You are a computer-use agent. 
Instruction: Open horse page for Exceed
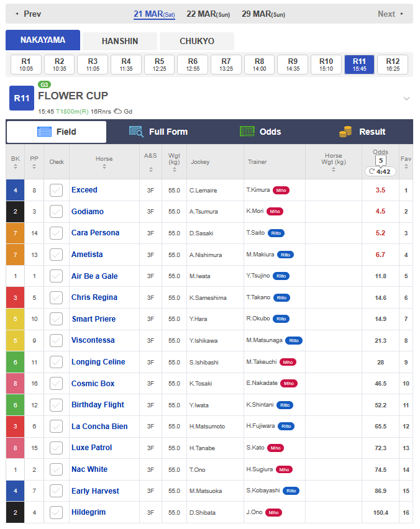click(x=84, y=190)
